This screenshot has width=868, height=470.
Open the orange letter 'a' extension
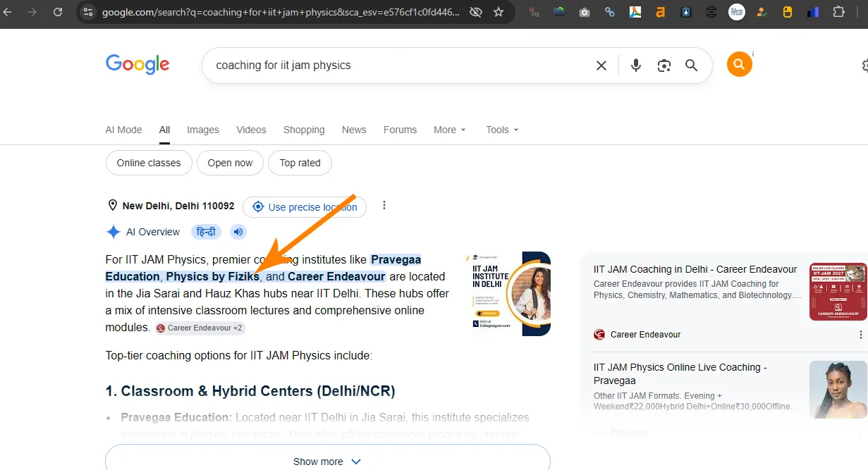coord(661,12)
